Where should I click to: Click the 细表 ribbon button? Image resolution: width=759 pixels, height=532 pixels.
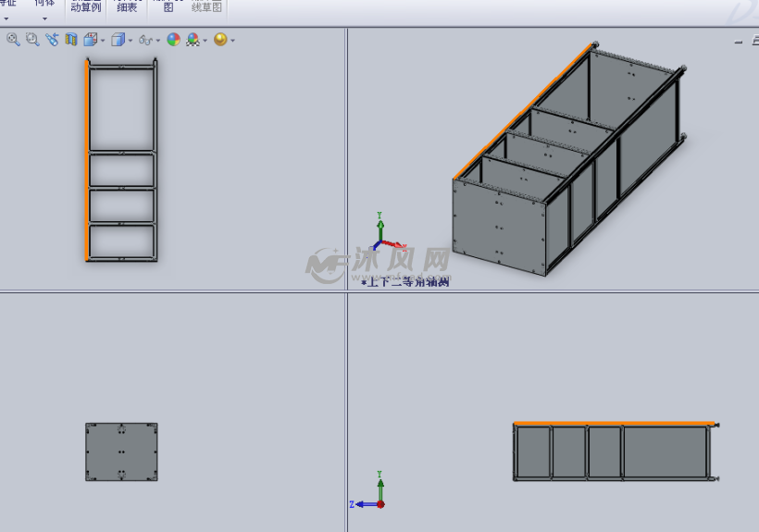(x=127, y=7)
